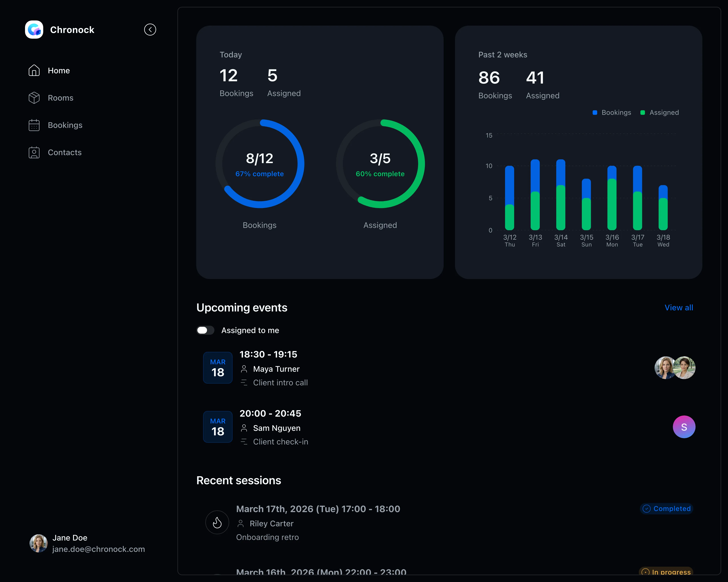Click the 3/16 Mon bar
This screenshot has height=582, width=728.
click(612, 198)
